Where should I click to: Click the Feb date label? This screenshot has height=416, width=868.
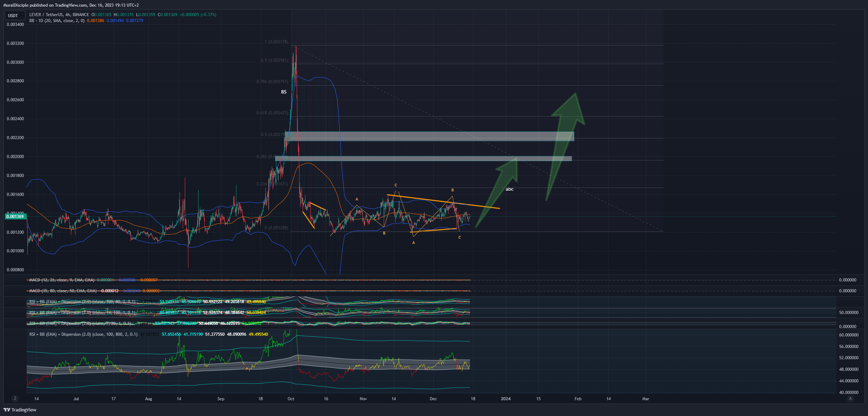point(578,399)
